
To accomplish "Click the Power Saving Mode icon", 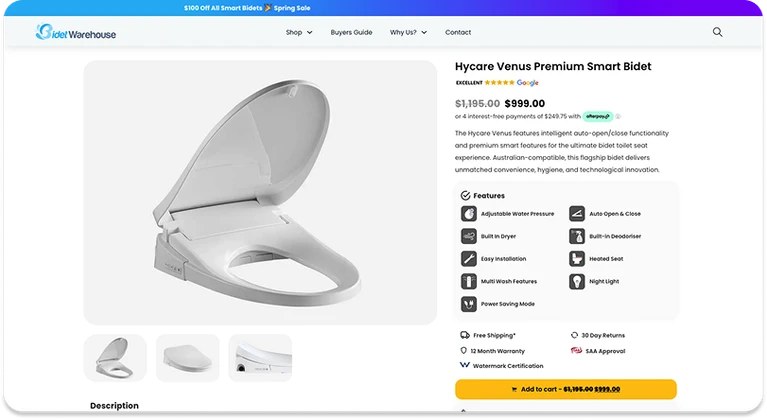I will coord(468,303).
